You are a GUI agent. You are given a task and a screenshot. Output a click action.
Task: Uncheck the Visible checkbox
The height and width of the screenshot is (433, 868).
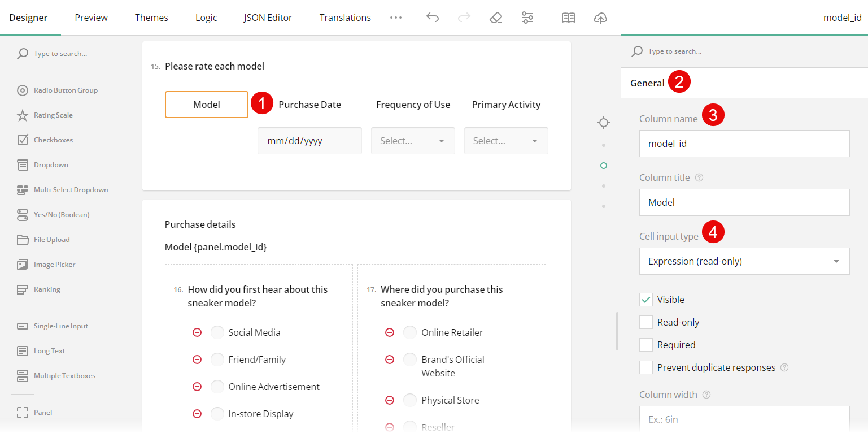point(646,300)
